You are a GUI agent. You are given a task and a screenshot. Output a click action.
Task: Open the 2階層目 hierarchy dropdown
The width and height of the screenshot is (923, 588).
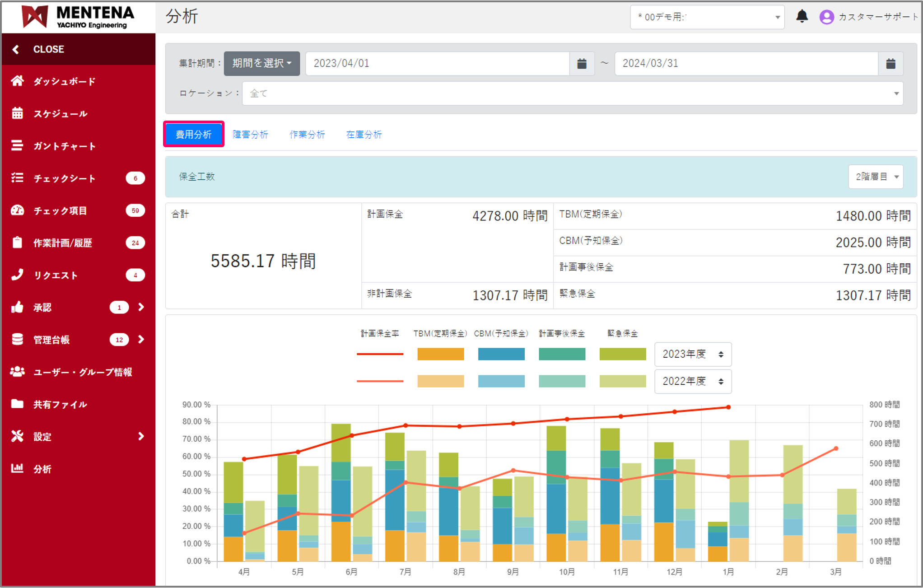[875, 177]
